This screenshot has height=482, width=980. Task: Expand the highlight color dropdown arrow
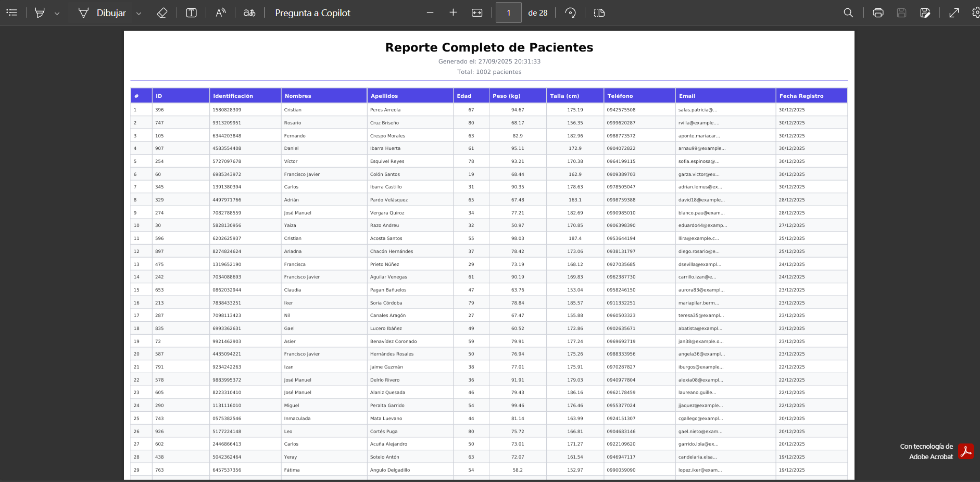point(57,14)
